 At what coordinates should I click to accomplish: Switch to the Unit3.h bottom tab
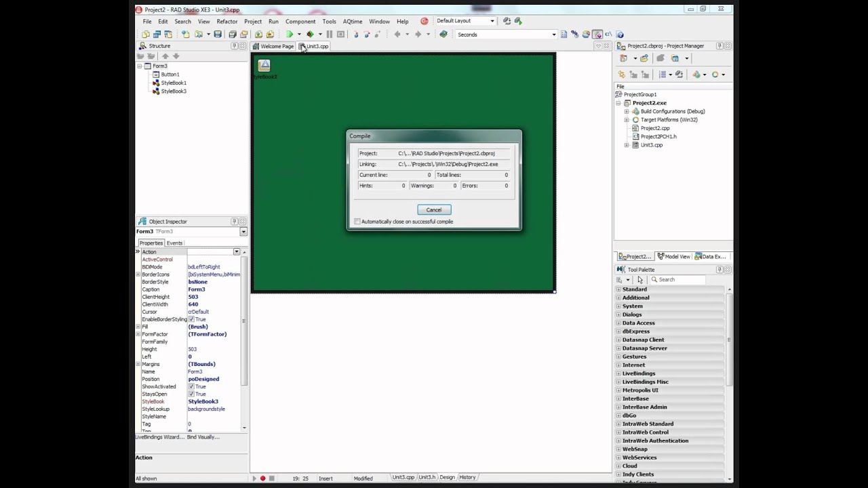tap(427, 477)
